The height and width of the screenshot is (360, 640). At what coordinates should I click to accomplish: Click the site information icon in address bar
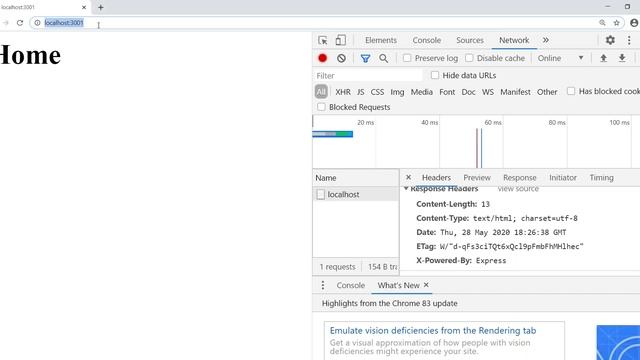point(37,23)
